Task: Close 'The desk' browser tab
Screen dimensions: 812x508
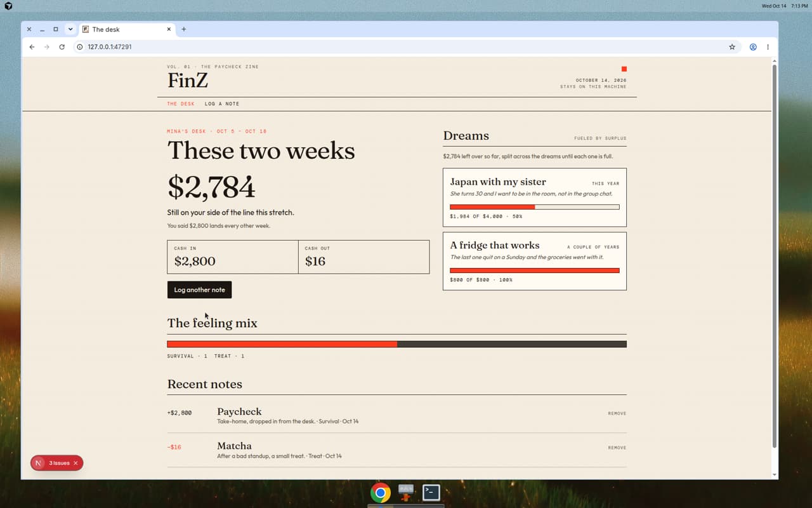Action: click(169, 29)
